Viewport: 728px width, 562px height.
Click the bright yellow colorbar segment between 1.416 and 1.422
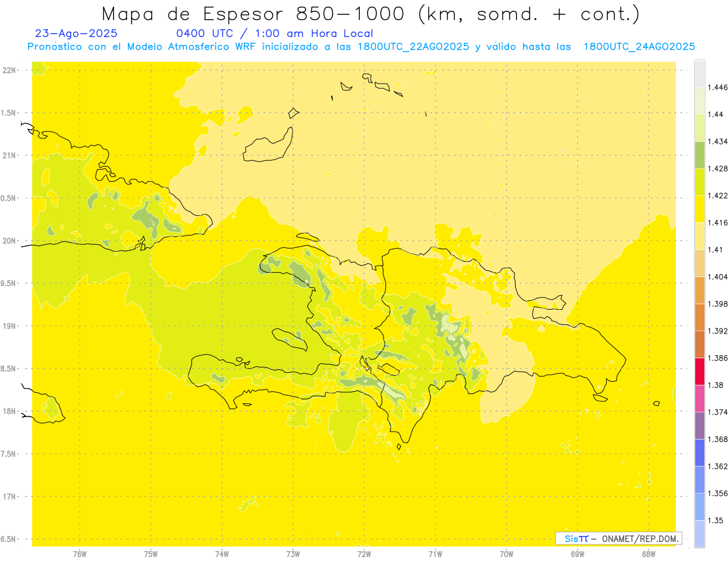[x=699, y=209]
